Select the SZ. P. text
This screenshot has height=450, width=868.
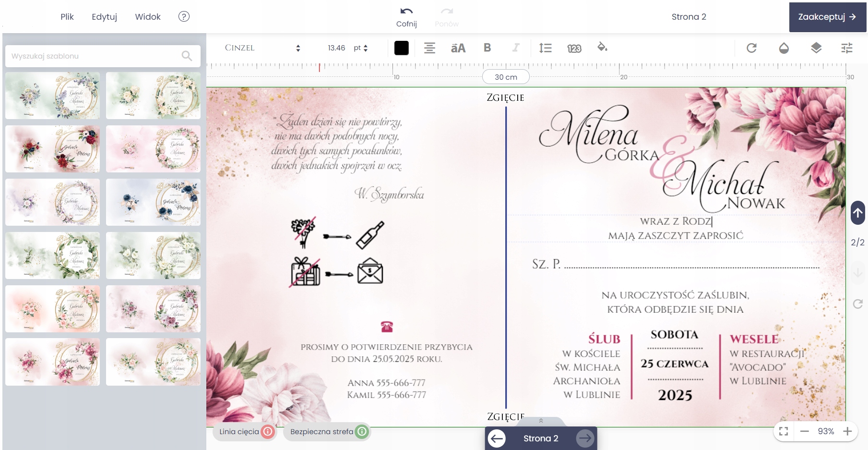coord(546,264)
